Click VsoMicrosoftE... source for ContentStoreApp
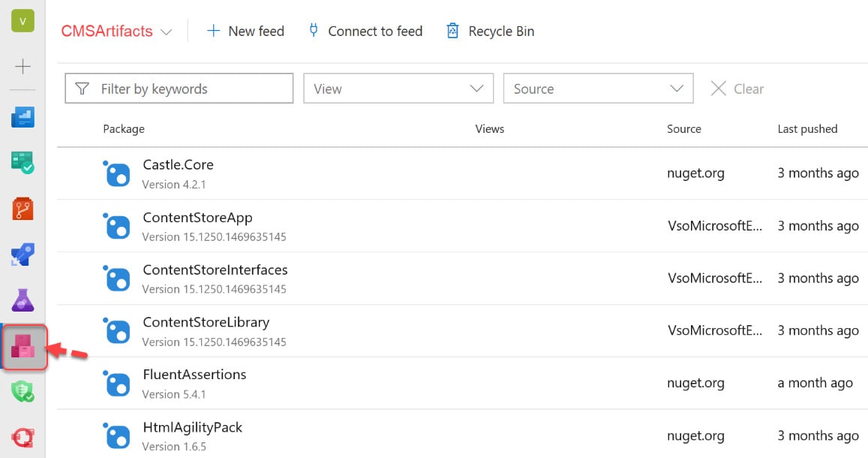The image size is (868, 458). [715, 226]
